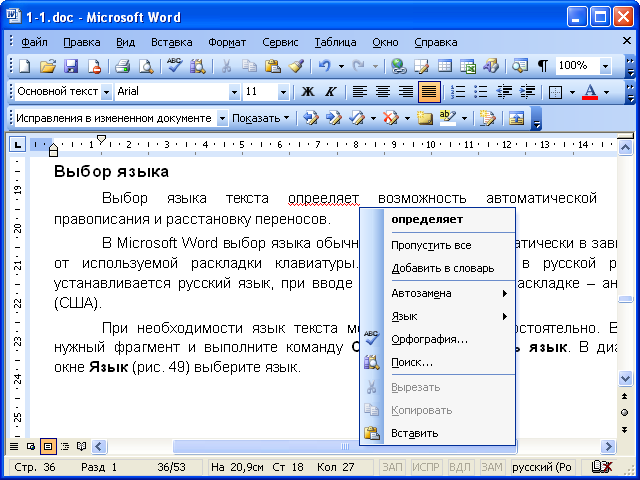640x480 pixels.
Task: Toggle italic formatting (К)
Action: [x=331, y=92]
